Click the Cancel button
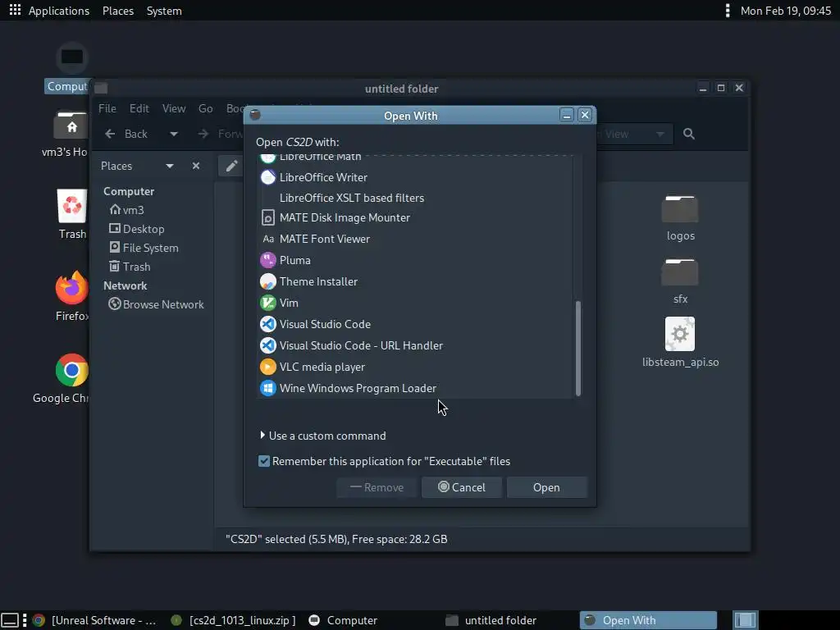 click(x=462, y=487)
